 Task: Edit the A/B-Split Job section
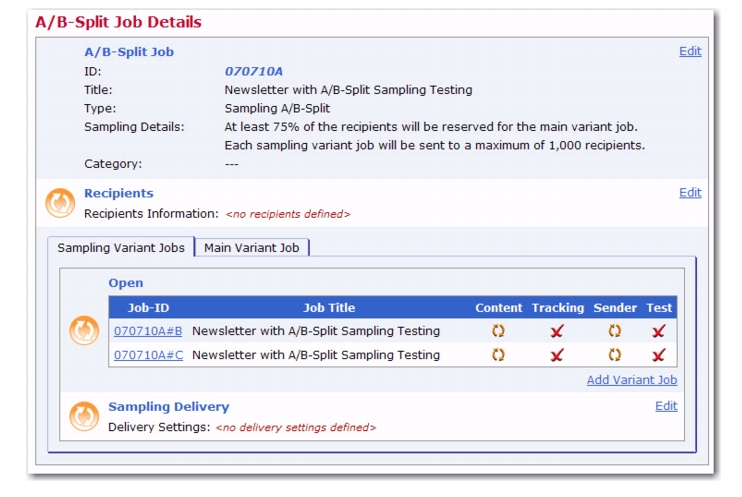690,51
